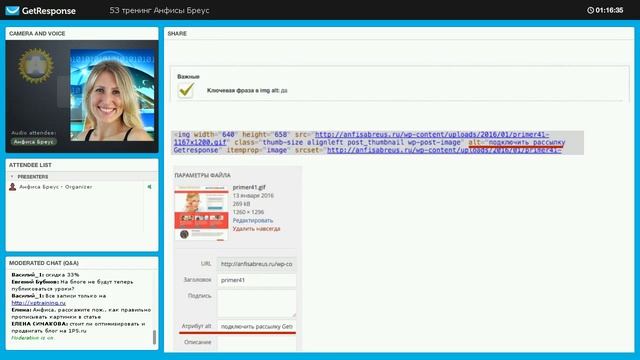Click the presenter avatar icon for Анфиса Бреус
The image size is (640, 360).
pyautogui.click(x=13, y=187)
